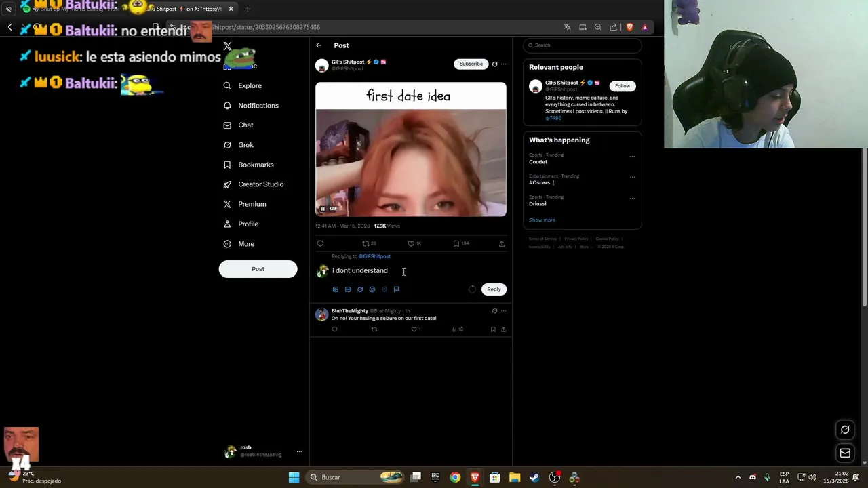
Task: View analytics on BlahTheMighty's comment
Action: [456, 329]
